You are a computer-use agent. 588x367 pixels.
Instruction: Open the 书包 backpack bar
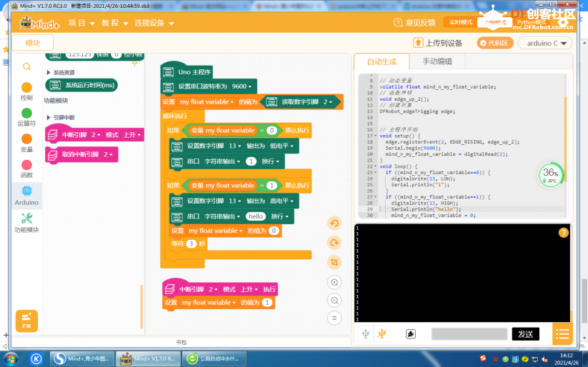[x=181, y=342]
